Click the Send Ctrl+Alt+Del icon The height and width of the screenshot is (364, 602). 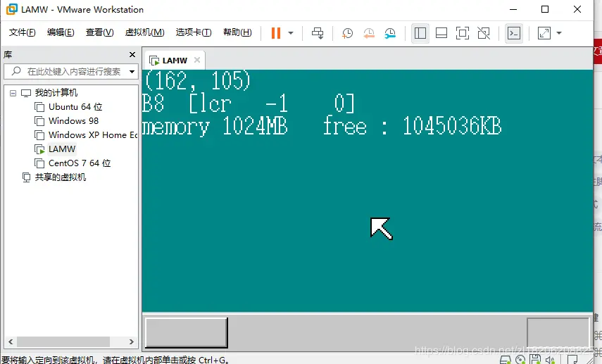318,33
